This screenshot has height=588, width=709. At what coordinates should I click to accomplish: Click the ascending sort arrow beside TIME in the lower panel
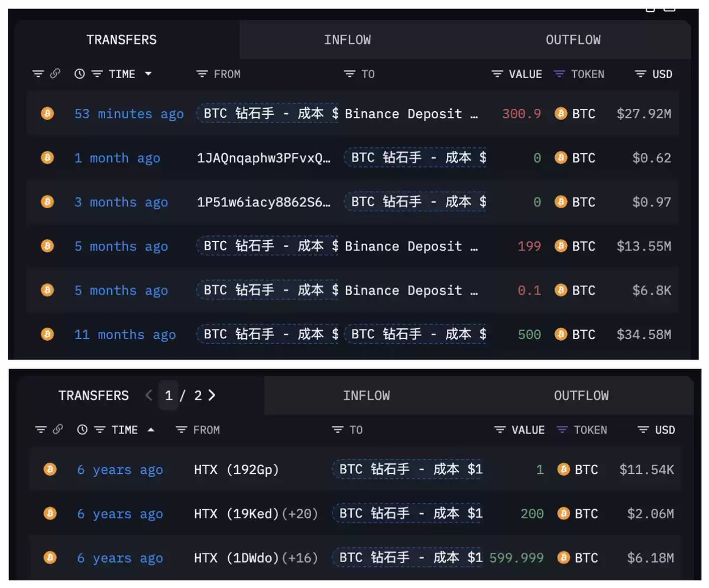(x=151, y=429)
